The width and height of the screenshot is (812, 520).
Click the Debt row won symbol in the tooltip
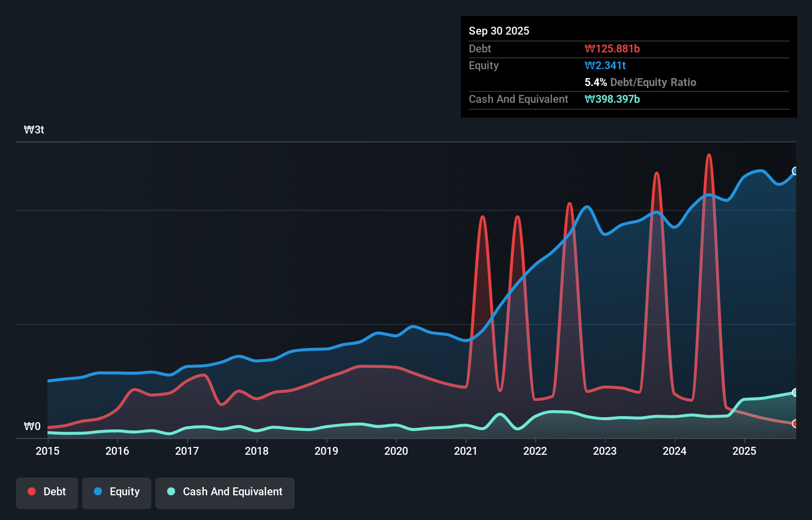coord(589,48)
